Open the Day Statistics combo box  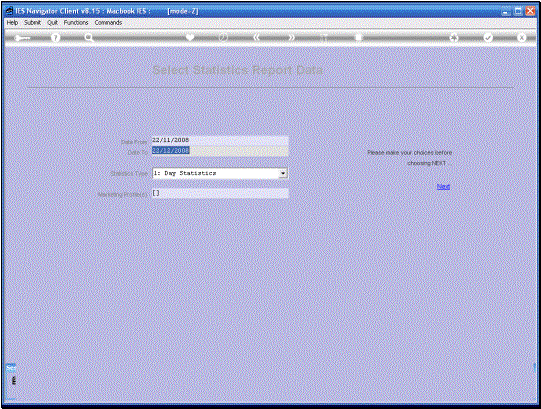[220, 173]
